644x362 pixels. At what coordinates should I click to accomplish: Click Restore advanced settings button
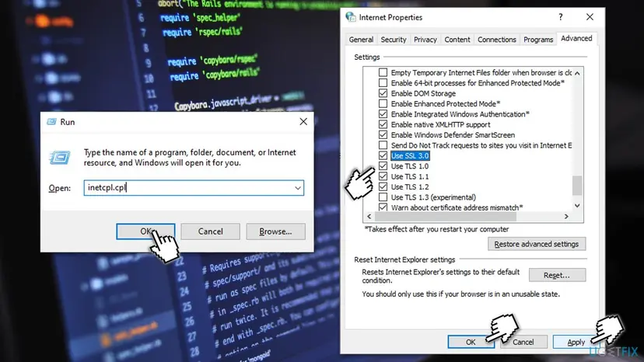[x=537, y=244]
